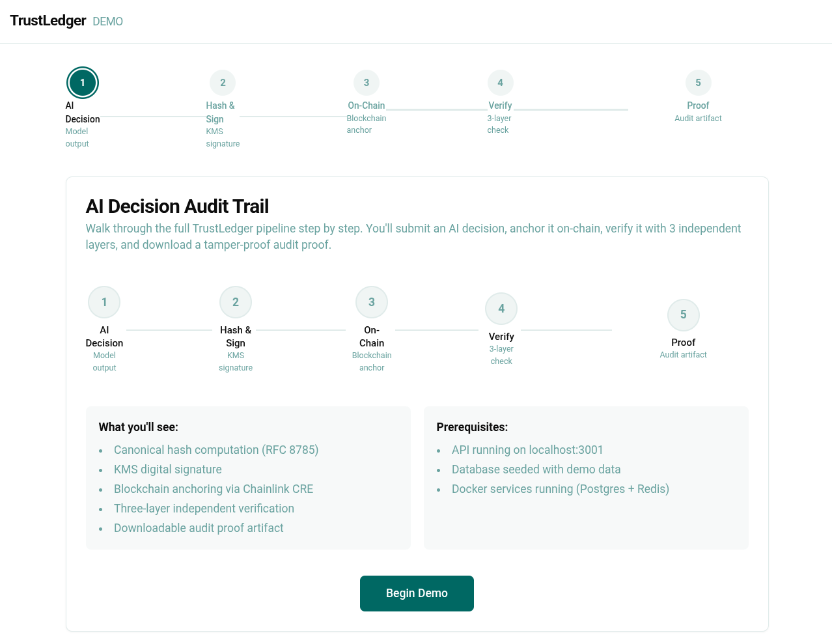Click the Prerequisites heading
Screen dimensions: 832x644
pos(472,427)
